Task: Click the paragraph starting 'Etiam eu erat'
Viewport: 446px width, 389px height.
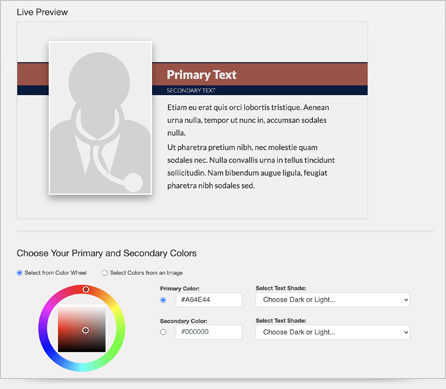Action: 248,120
